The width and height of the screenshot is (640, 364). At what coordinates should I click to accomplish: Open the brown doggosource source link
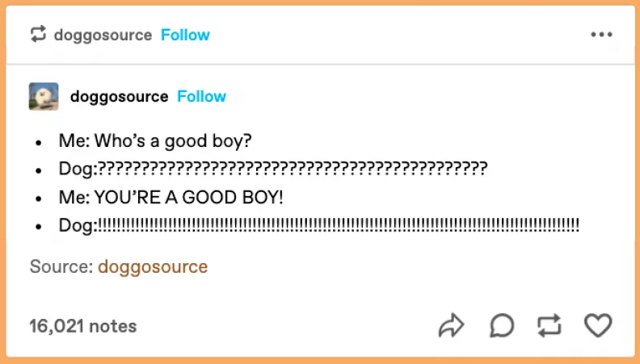[153, 266]
